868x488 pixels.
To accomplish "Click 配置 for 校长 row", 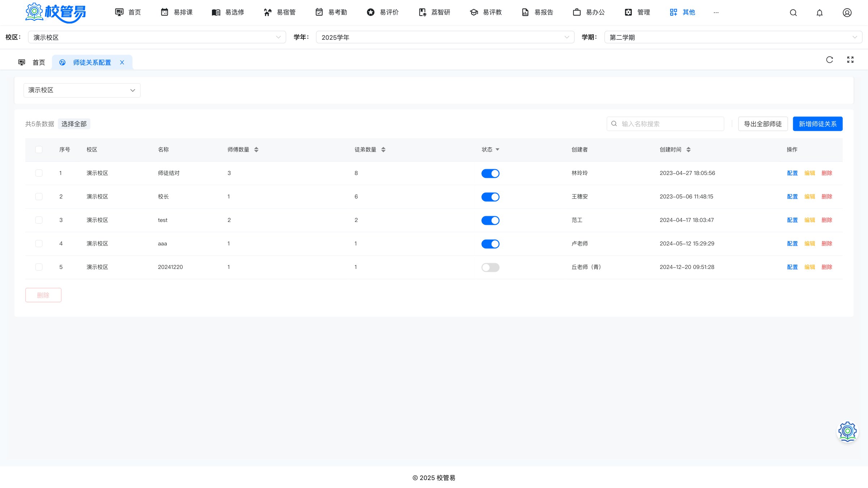I will (x=792, y=197).
